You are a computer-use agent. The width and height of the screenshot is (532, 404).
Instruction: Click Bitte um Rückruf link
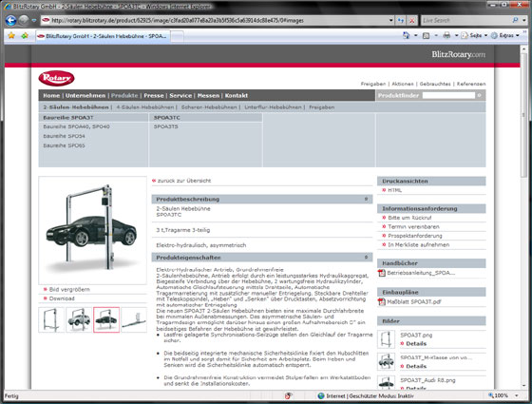pyautogui.click(x=409, y=218)
